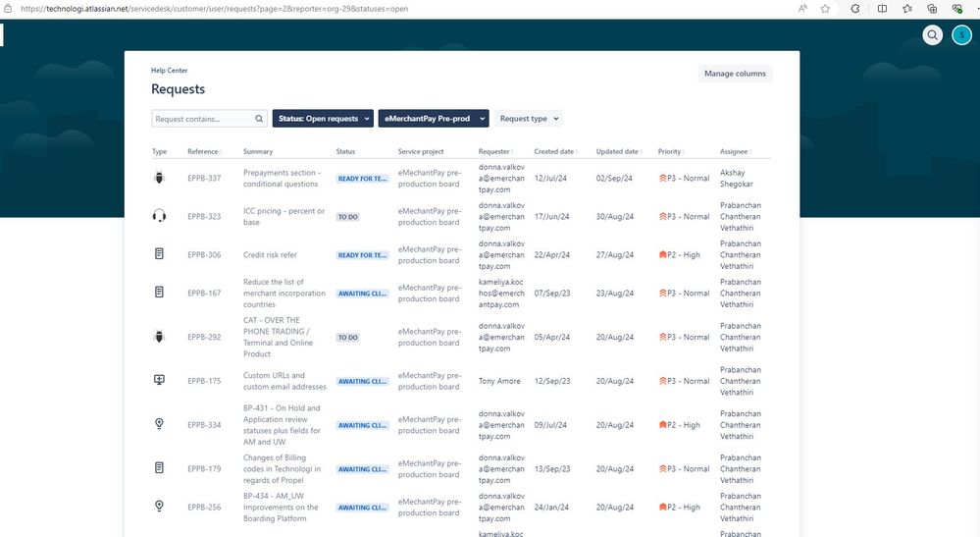Click the lightbulb type icon for EPPB-334

tap(159, 424)
